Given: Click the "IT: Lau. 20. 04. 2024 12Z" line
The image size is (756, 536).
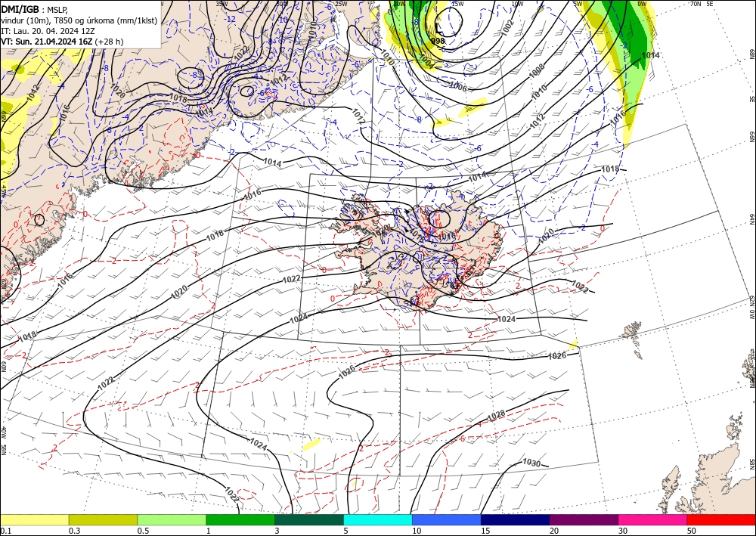Looking at the screenshot, I should click(x=48, y=31).
